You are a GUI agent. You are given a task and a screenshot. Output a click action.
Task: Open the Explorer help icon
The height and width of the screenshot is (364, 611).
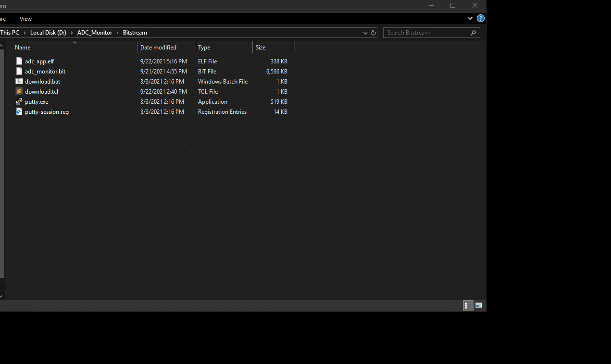tap(480, 19)
